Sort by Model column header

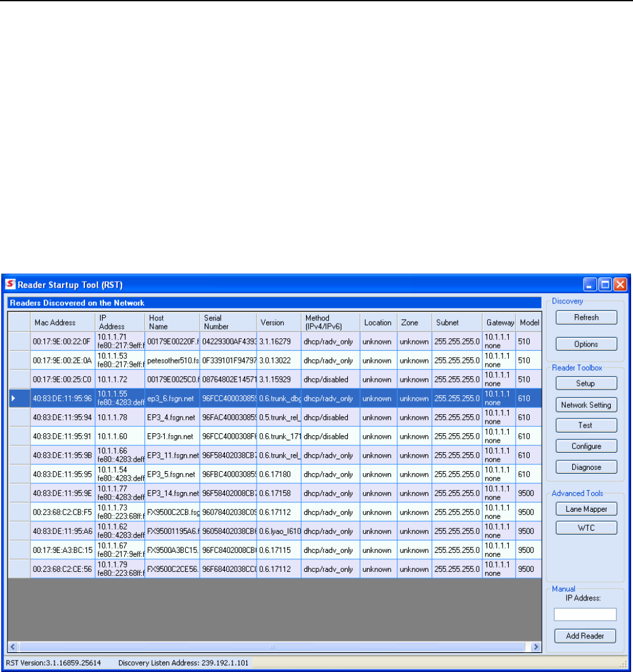point(529,322)
